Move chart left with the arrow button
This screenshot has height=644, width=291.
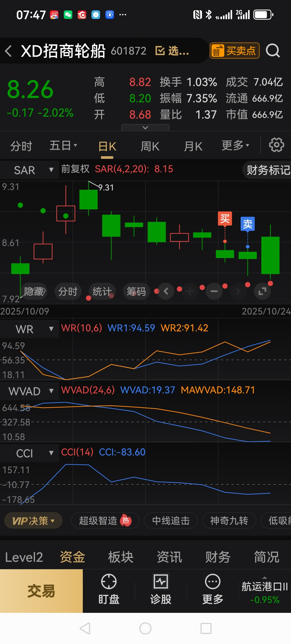(x=166, y=291)
